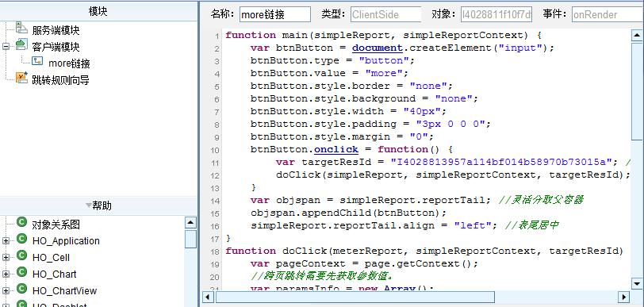Expand the HO_Chart node
644x307 pixels.
point(6,274)
